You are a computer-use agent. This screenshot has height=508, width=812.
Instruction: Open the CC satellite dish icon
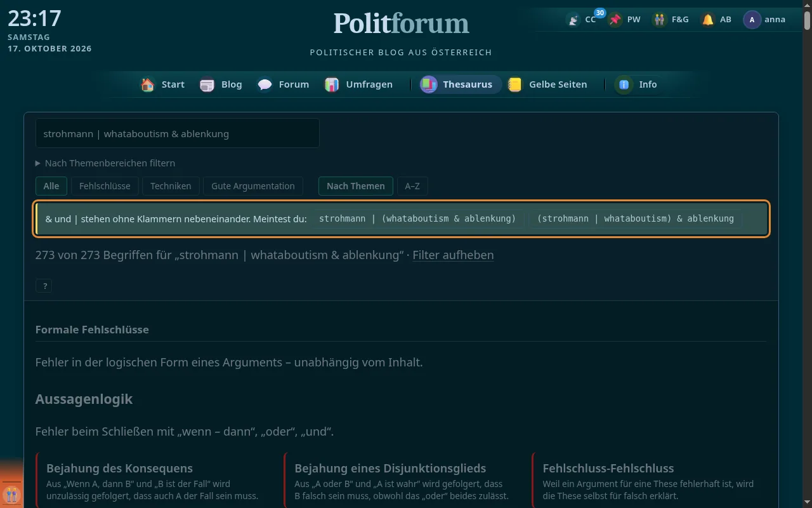pyautogui.click(x=573, y=20)
